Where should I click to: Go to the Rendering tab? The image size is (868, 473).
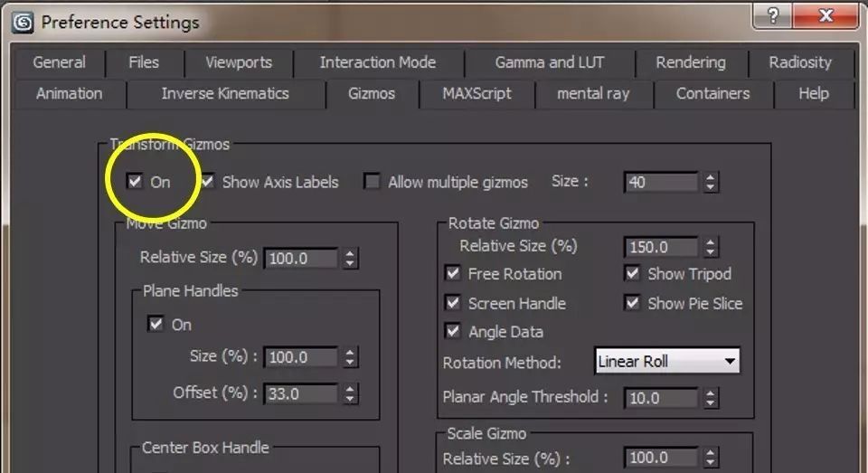pyautogui.click(x=690, y=62)
